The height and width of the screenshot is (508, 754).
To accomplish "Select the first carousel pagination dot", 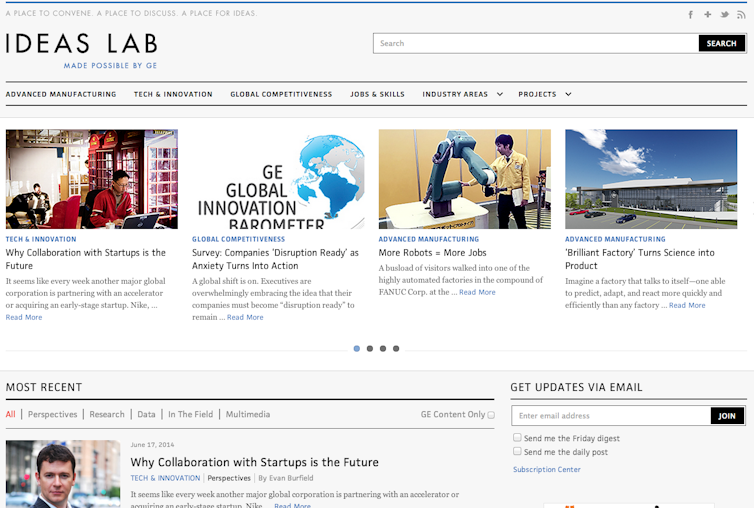I will tap(357, 349).
